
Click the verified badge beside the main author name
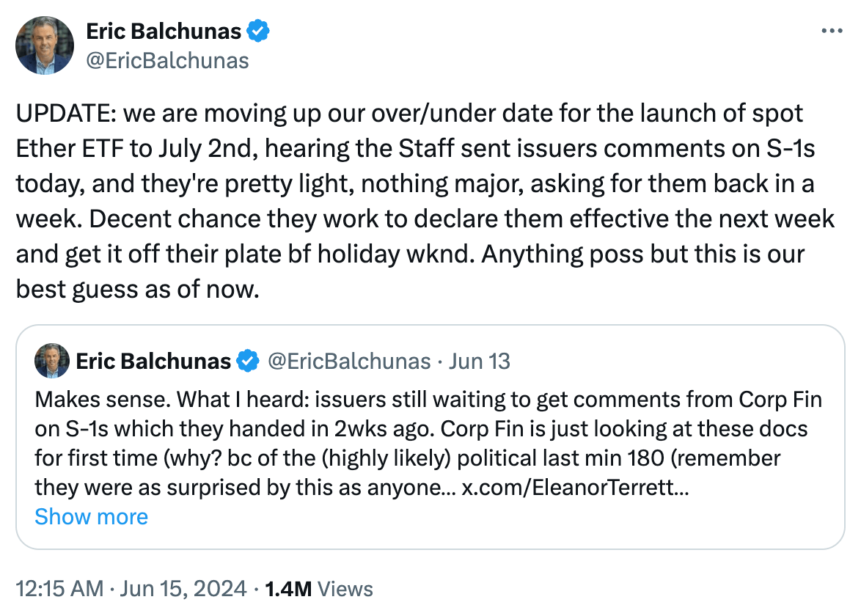pyautogui.click(x=258, y=31)
